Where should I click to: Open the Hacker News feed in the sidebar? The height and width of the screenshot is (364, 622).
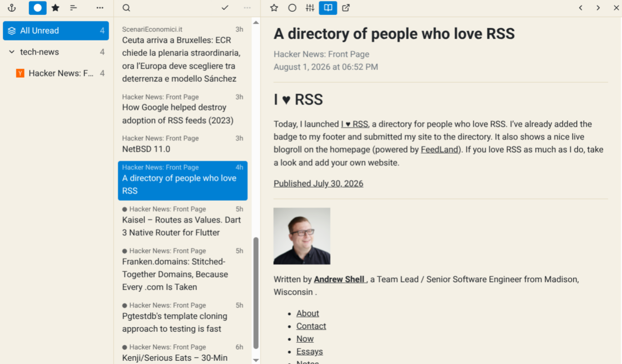pos(56,73)
